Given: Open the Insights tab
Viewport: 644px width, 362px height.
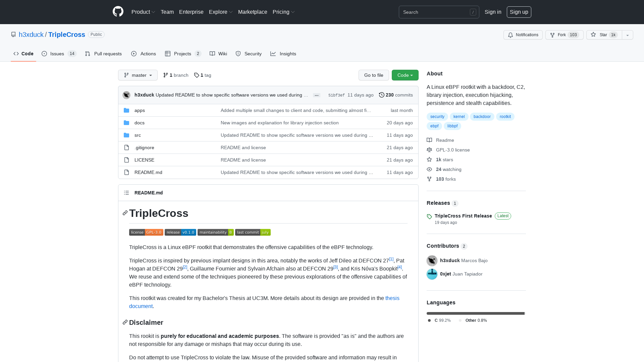Looking at the screenshot, I should [283, 54].
